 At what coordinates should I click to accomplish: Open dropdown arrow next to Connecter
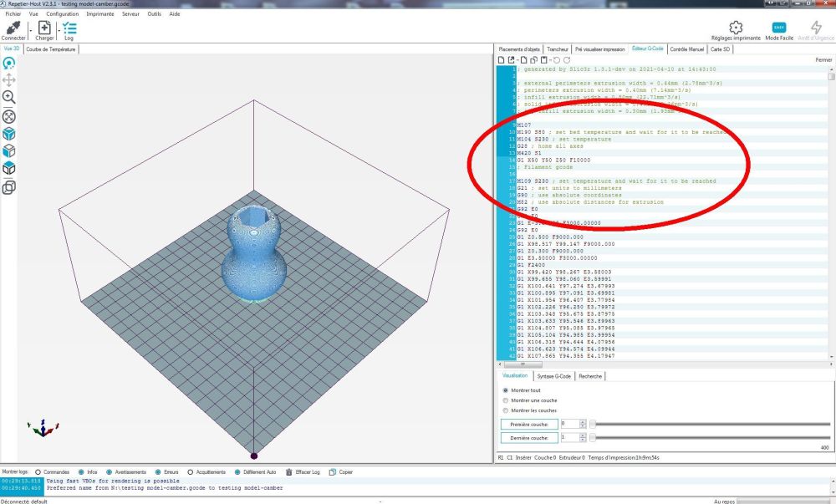30,30
